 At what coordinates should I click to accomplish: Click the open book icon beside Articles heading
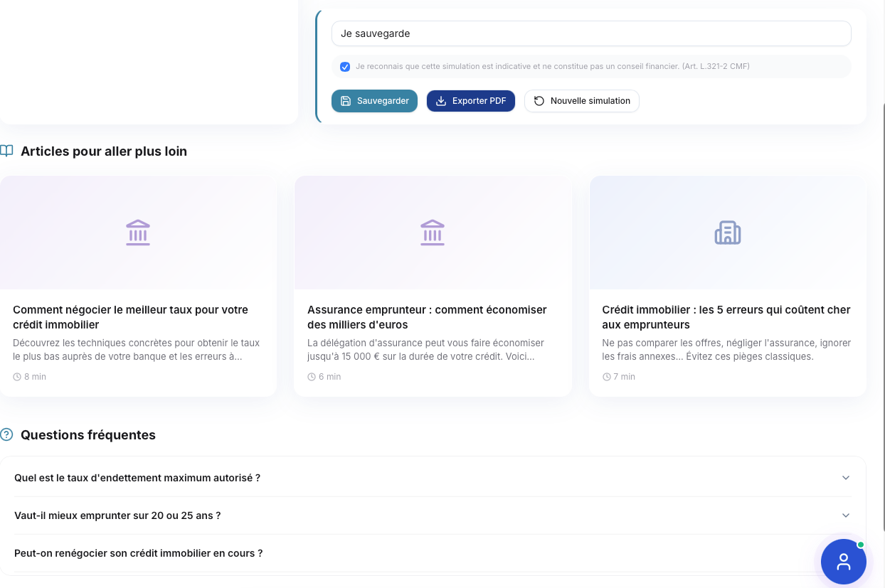pyautogui.click(x=7, y=151)
